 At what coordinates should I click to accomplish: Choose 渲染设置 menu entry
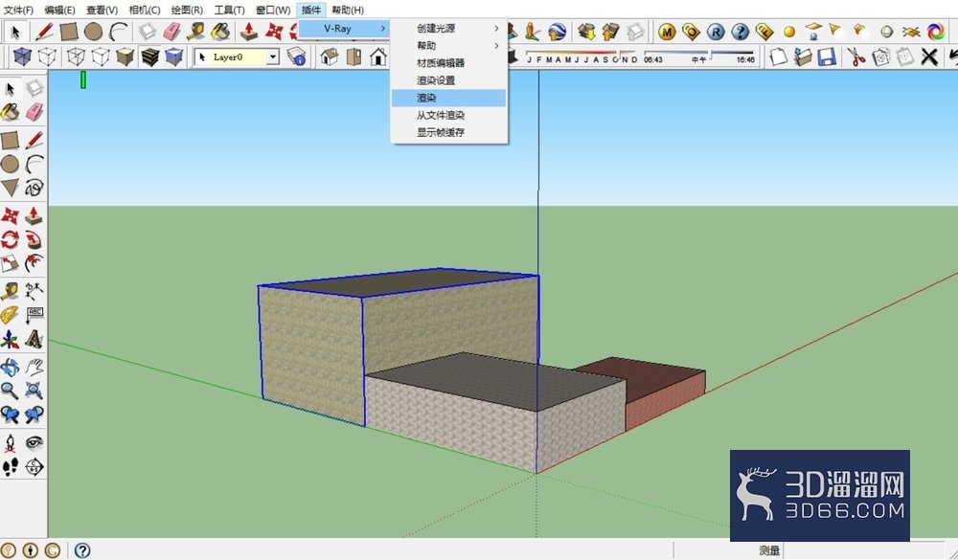click(449, 80)
